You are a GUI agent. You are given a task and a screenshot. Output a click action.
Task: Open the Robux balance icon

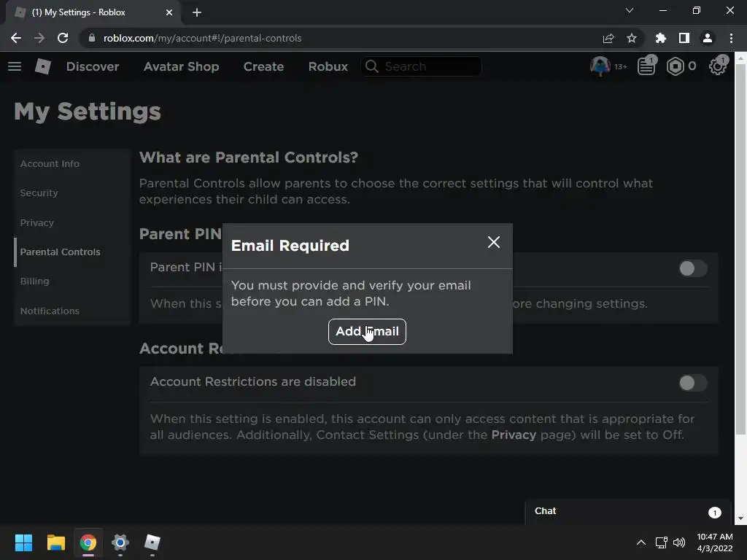675,66
